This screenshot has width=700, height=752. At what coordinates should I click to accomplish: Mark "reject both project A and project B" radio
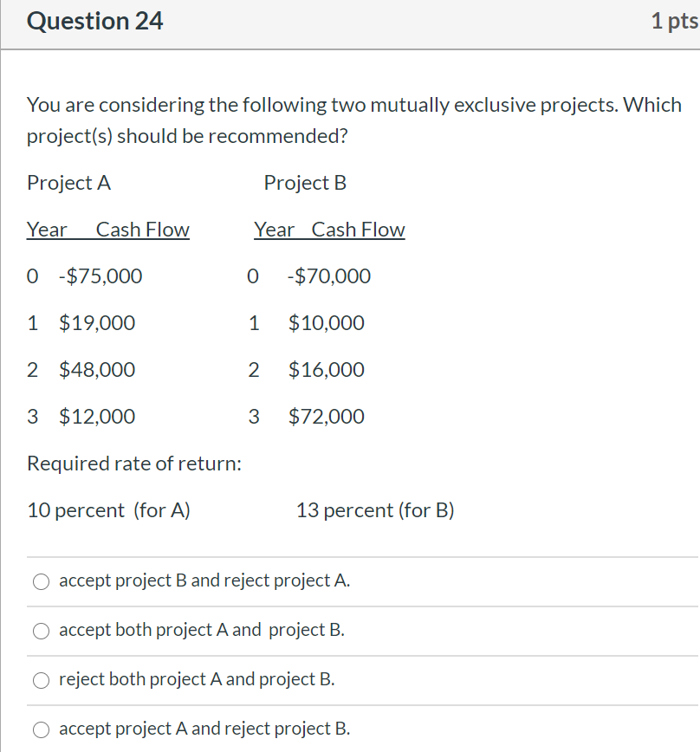tap(42, 680)
